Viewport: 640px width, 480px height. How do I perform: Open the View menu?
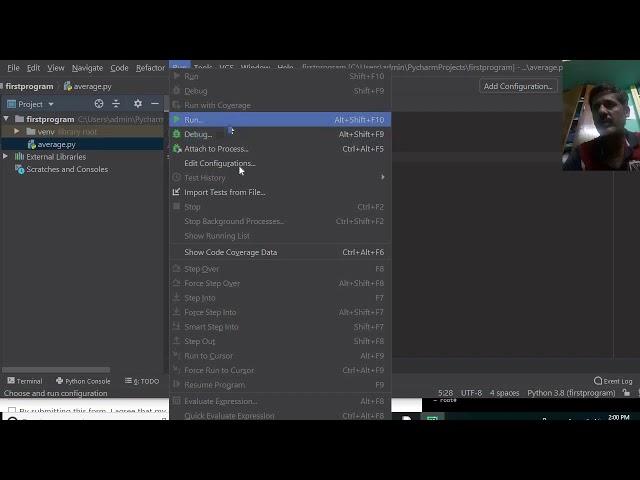56,68
